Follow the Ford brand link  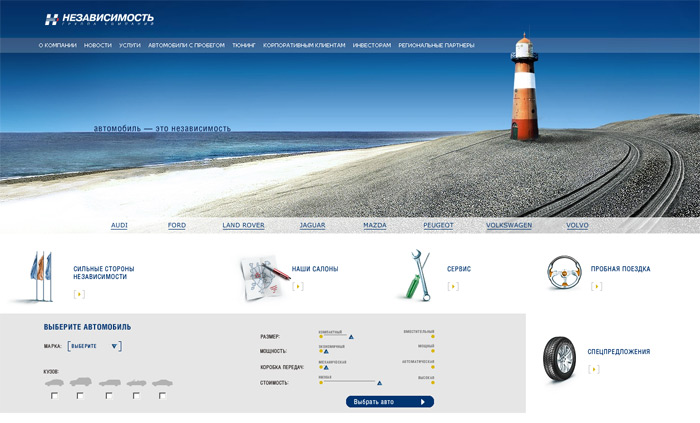click(x=177, y=225)
